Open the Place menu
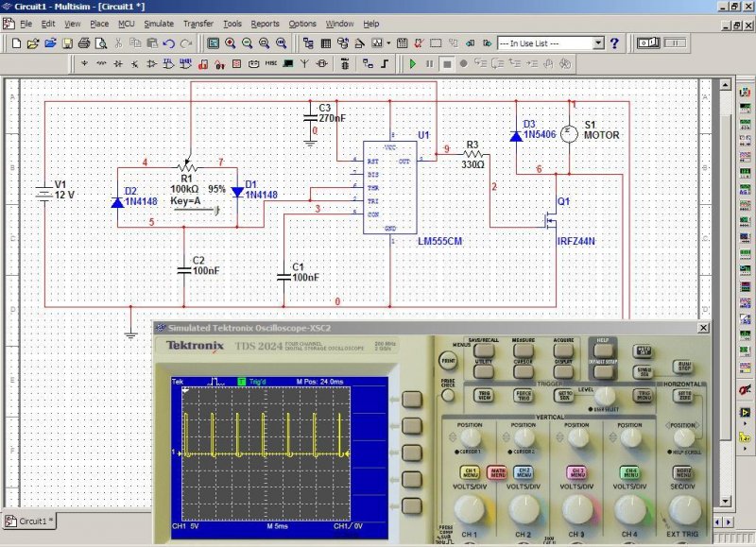This screenshot has height=547, width=756. tap(99, 24)
